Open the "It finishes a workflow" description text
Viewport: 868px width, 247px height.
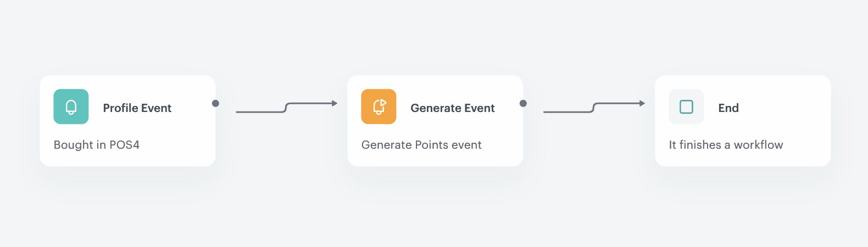tap(726, 145)
